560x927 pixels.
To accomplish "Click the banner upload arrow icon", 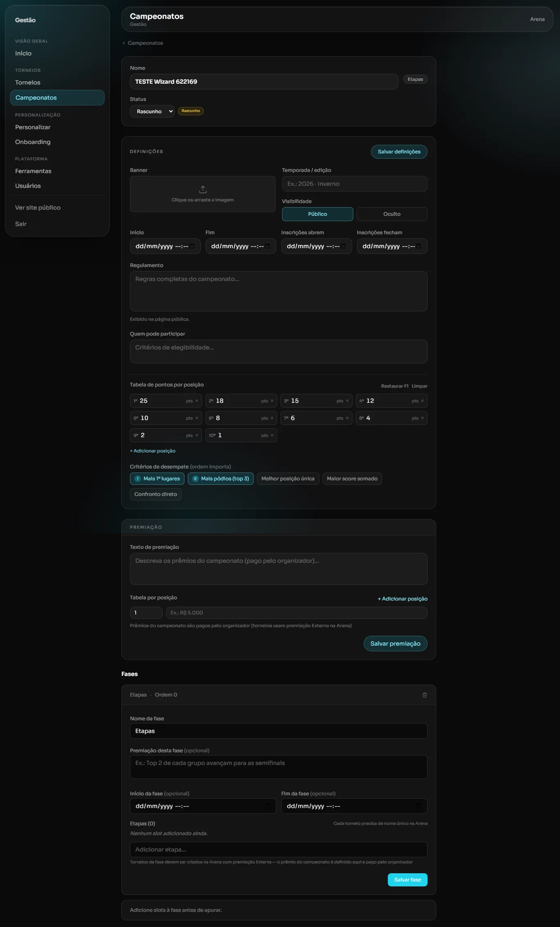I will click(x=203, y=190).
